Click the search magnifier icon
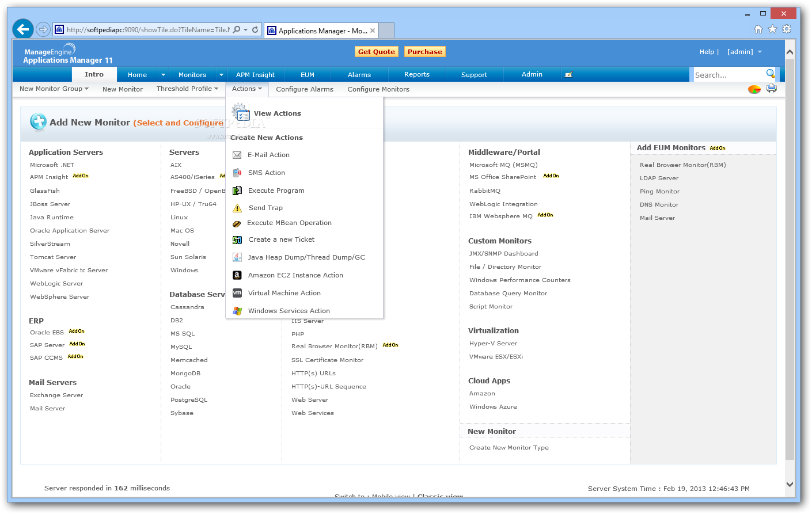 coord(771,74)
